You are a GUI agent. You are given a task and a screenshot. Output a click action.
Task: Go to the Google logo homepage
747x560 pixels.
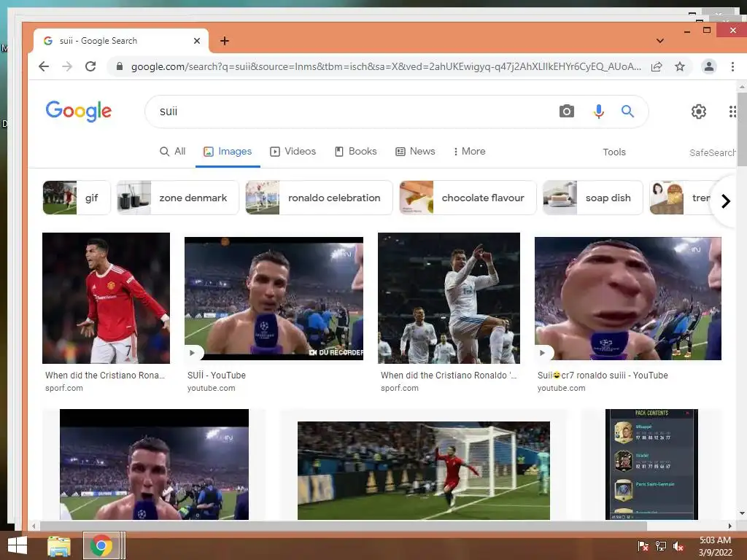79,111
